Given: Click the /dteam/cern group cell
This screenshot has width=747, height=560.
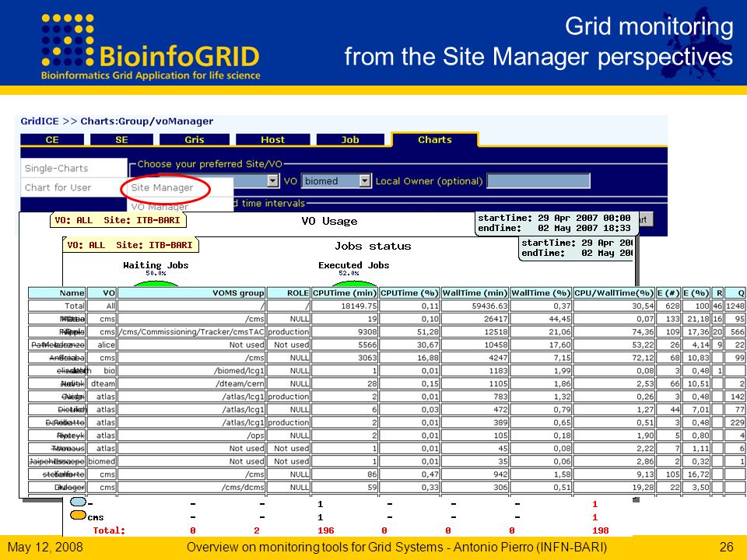Looking at the screenshot, I should coord(191,383).
